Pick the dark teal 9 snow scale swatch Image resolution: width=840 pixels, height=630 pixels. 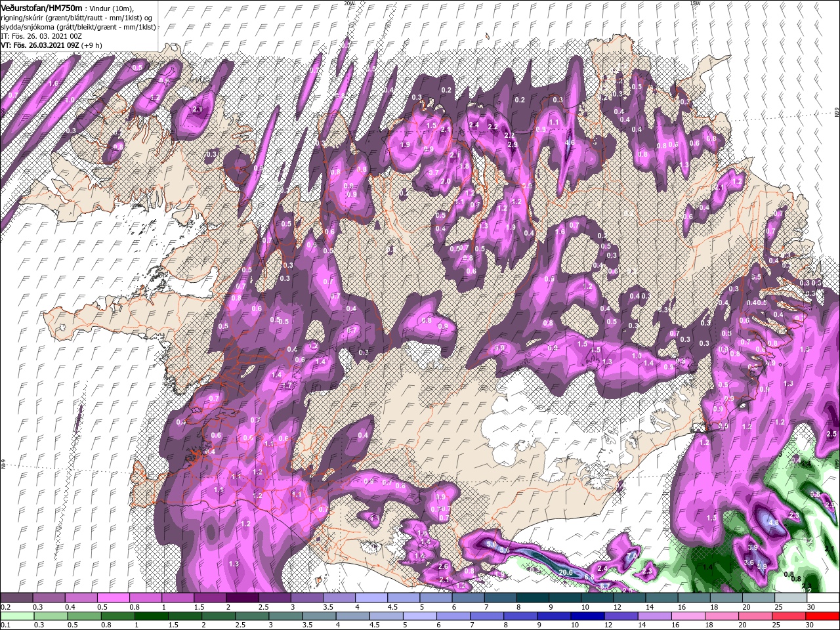pos(565,598)
